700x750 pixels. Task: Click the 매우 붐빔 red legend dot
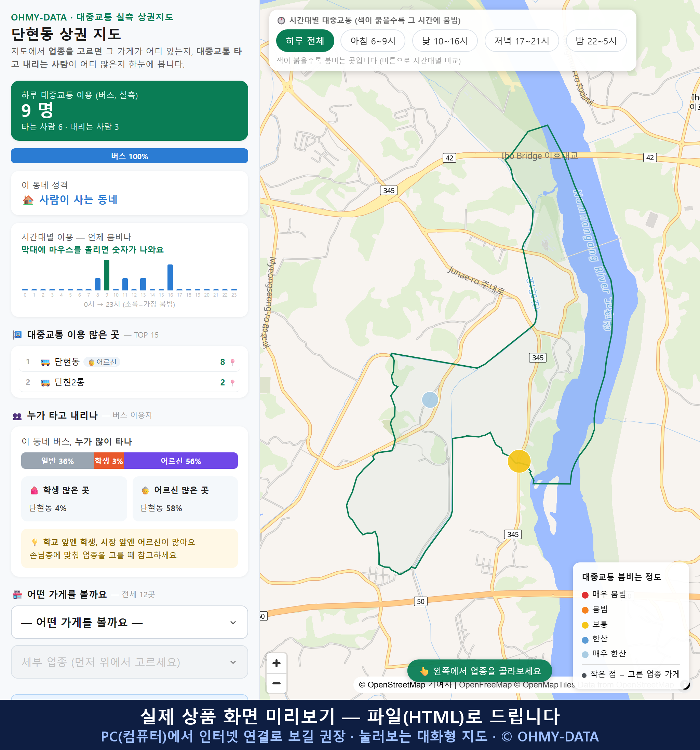(x=585, y=595)
